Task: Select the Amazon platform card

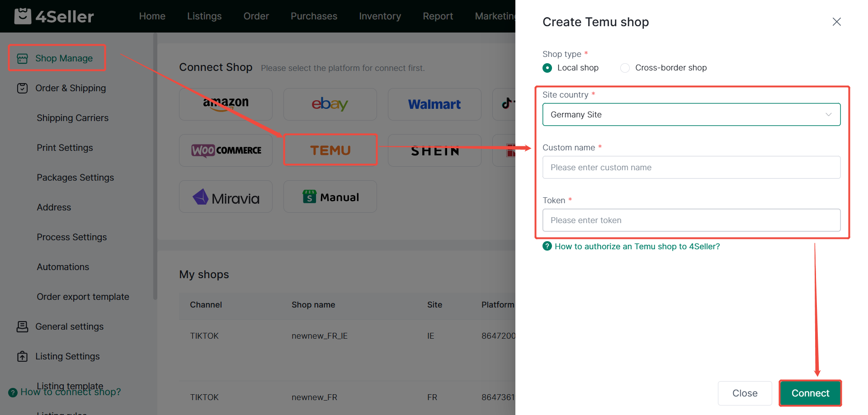Action: click(x=226, y=104)
